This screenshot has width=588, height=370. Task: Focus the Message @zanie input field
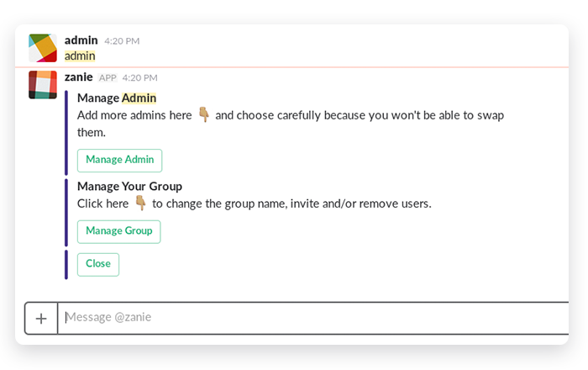313,318
